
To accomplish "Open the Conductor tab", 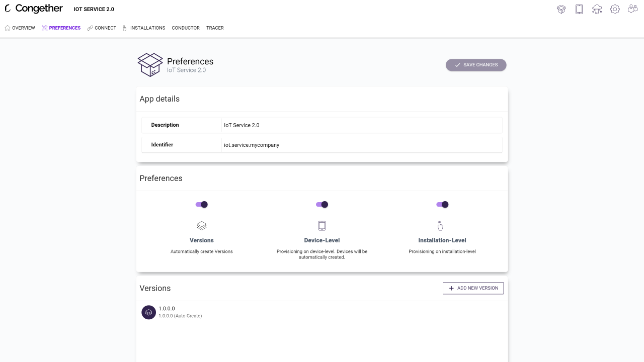I will click(x=186, y=28).
